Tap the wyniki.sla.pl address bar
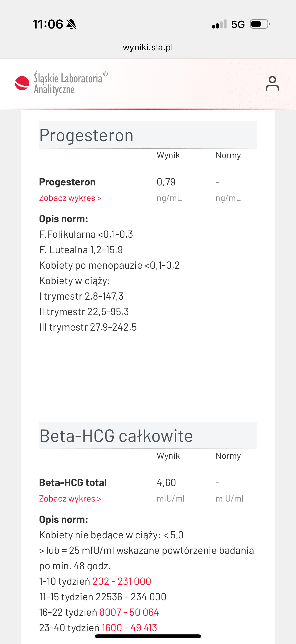The height and width of the screenshot is (644, 296). pyautogui.click(x=148, y=47)
